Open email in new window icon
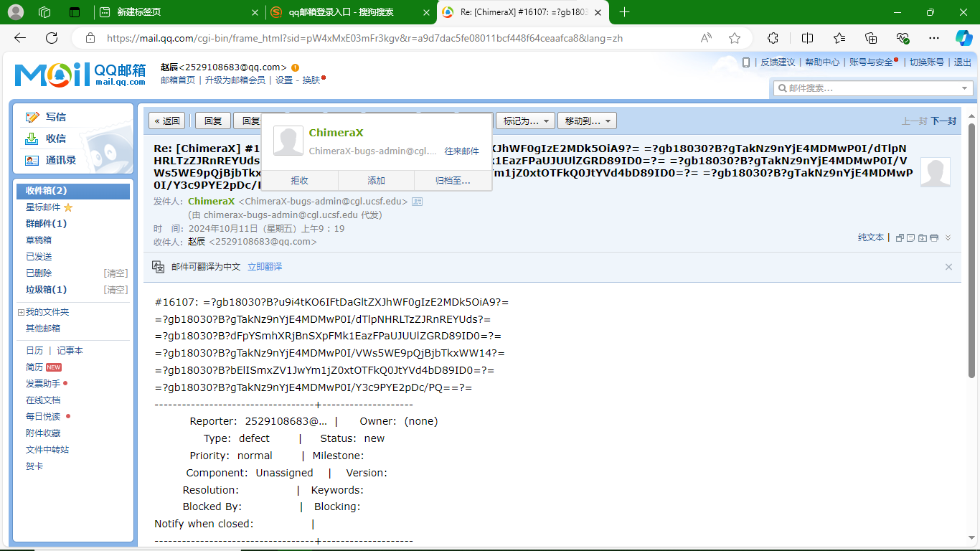Image resolution: width=980 pixels, height=551 pixels. click(900, 238)
